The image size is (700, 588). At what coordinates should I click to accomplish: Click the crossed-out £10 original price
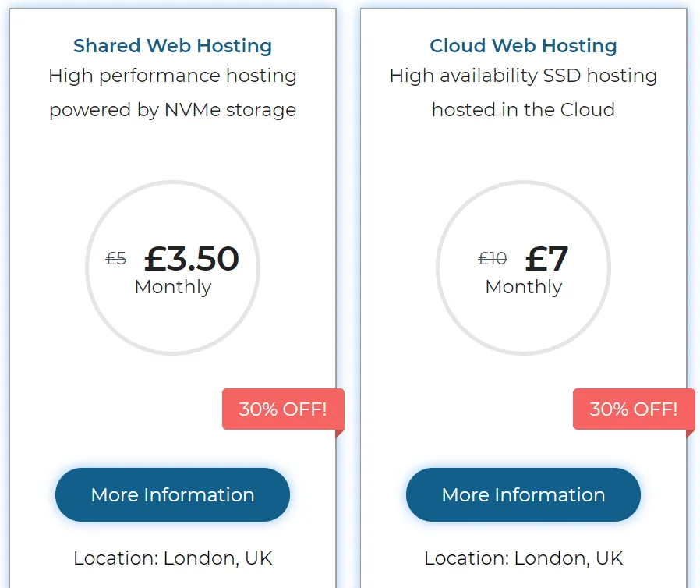click(x=492, y=258)
